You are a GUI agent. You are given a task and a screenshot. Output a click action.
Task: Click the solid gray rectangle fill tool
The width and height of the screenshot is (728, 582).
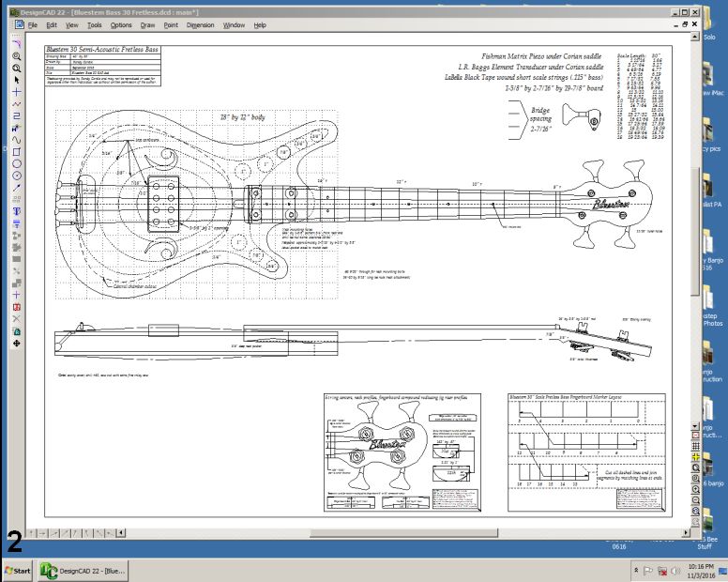tap(16, 259)
